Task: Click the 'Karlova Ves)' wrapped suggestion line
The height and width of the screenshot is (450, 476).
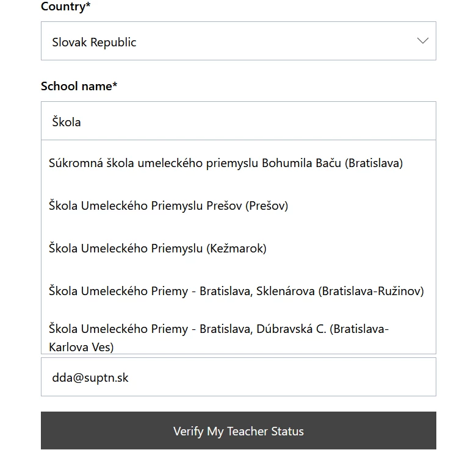Action: point(81,347)
